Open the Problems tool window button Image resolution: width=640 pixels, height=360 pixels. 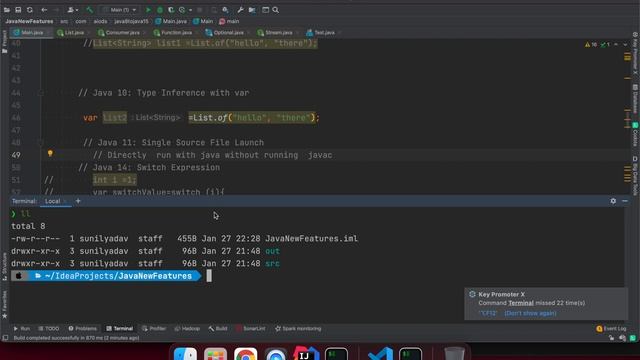point(82,329)
